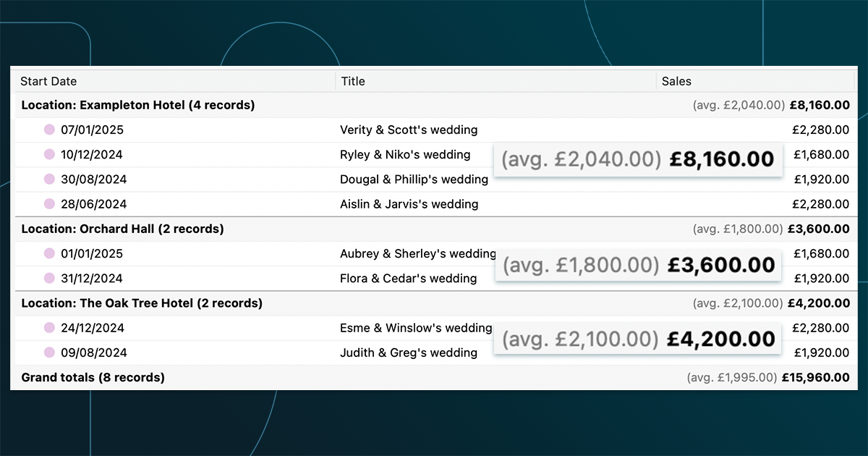The height and width of the screenshot is (456, 868).
Task: Sort by the Title column header
Action: point(353,81)
